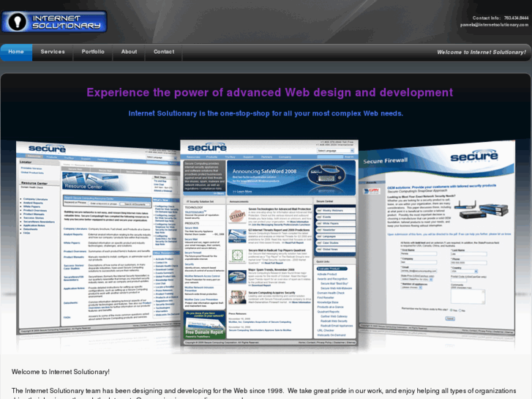Select the Secure Firewall form screenshot
Viewport: 532px width, 399px height.
(437, 238)
